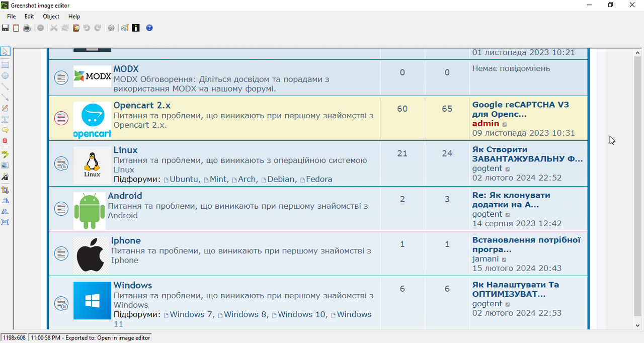Click the Opencart 2.x forum title
This screenshot has height=343, width=644.
pyautogui.click(x=142, y=105)
